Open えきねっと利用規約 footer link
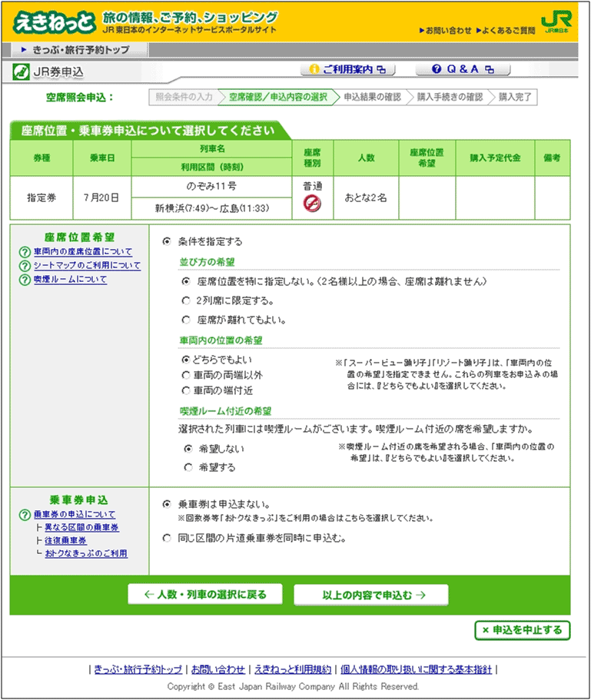Viewport: 591px width, 700px height. [293, 669]
